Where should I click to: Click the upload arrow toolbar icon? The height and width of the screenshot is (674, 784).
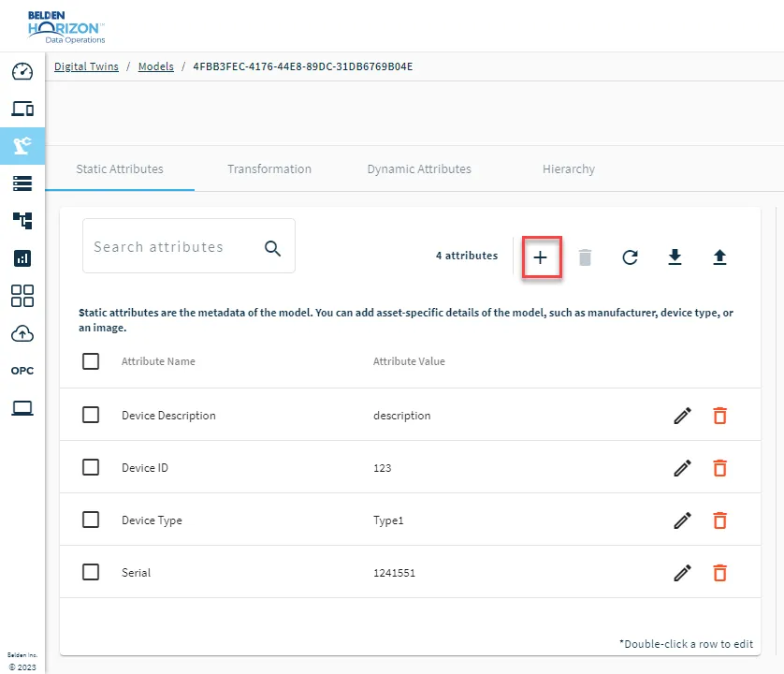719,257
